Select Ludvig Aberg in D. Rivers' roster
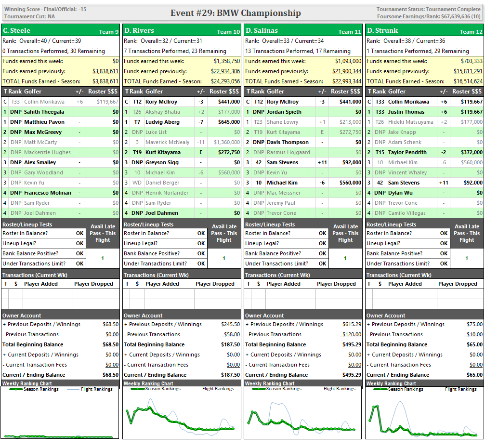This screenshot has width=485, height=448. click(x=162, y=122)
